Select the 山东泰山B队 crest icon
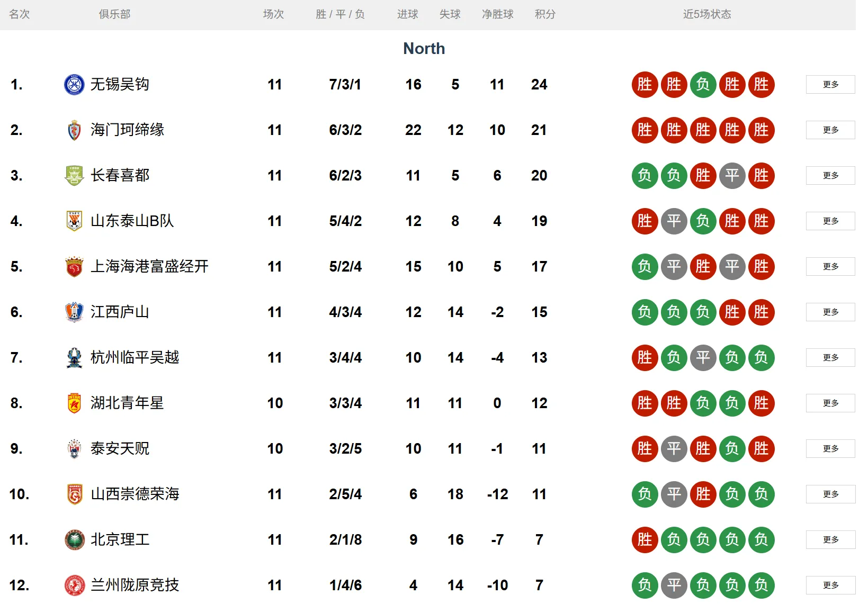The image size is (868, 604). [74, 221]
